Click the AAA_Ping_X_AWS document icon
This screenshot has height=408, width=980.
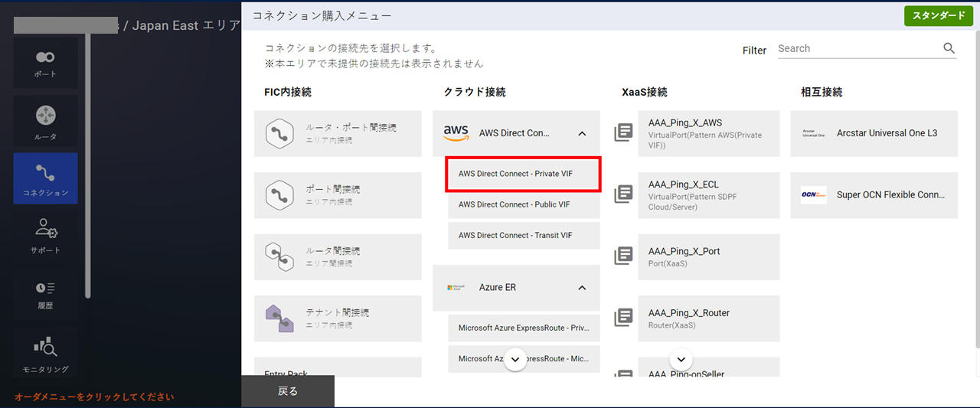pos(623,133)
